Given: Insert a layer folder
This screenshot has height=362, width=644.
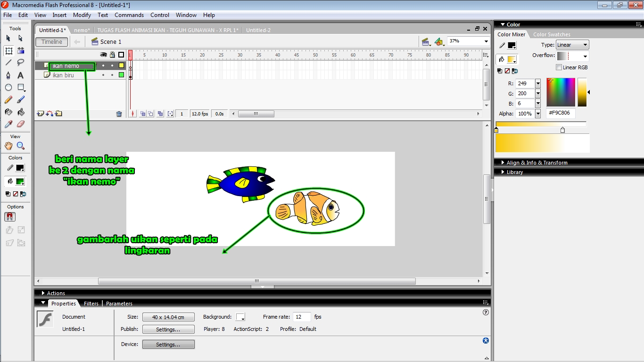Looking at the screenshot, I should (58, 114).
